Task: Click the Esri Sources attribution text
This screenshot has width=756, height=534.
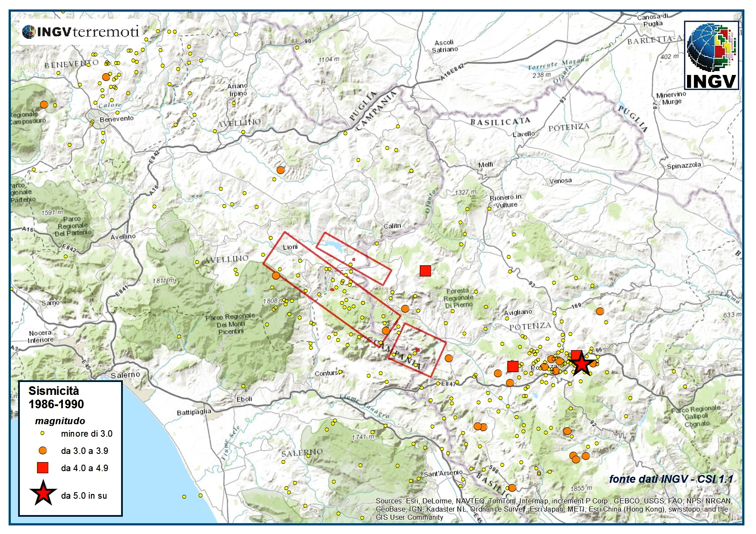Action: pos(553,509)
